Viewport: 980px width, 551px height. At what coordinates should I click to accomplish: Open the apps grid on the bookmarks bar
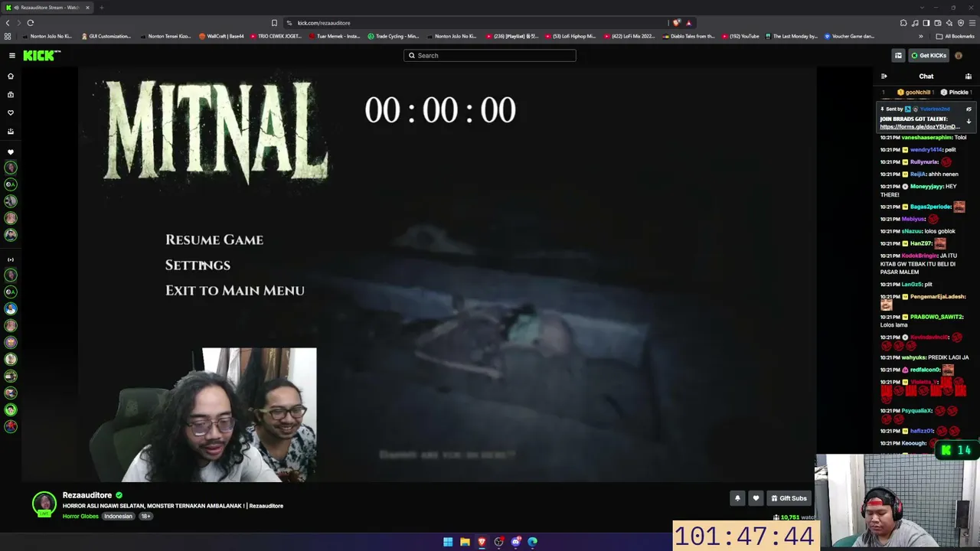click(x=8, y=36)
